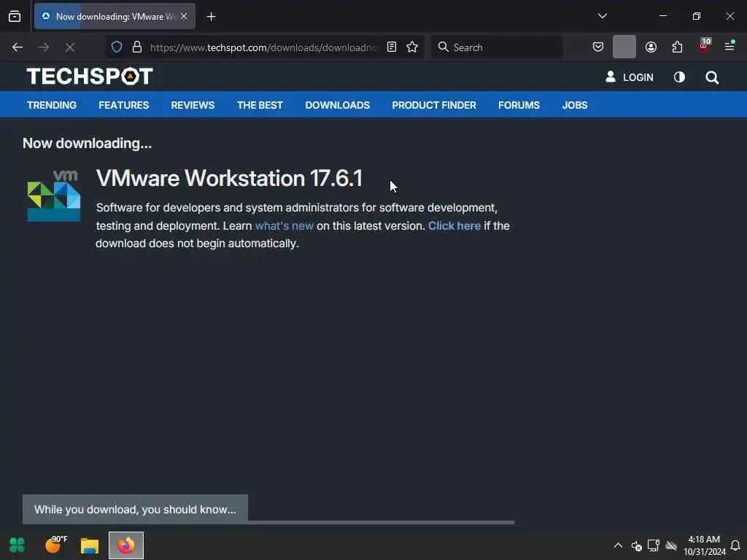Close the Now downloading VMware tab

(184, 16)
